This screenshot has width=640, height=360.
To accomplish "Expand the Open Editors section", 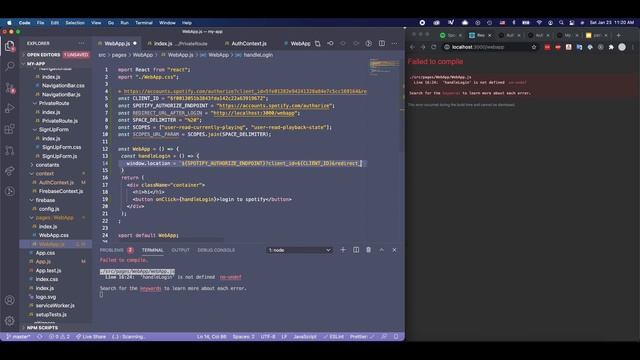I will 57,55.
